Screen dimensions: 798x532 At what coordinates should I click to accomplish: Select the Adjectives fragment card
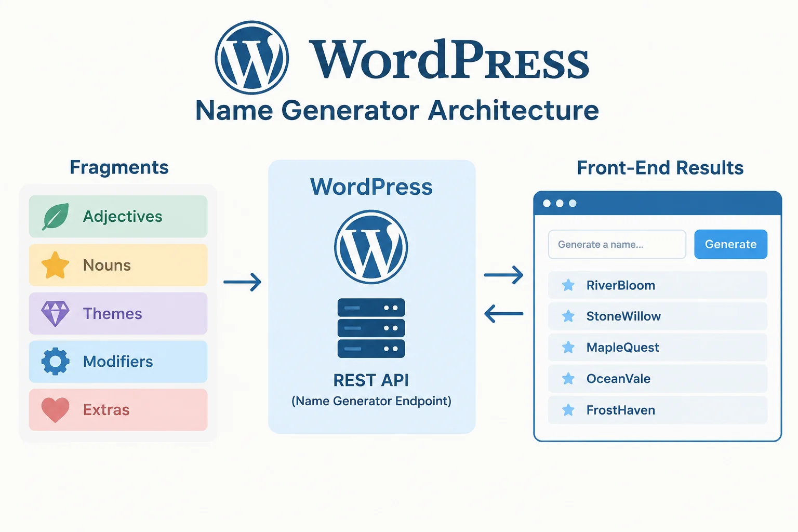pyautogui.click(x=118, y=217)
